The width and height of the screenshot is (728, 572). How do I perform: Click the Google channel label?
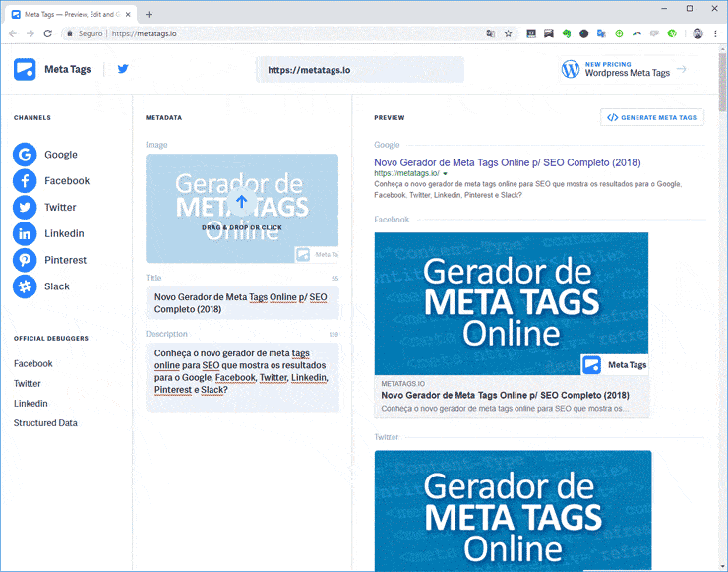pos(61,155)
